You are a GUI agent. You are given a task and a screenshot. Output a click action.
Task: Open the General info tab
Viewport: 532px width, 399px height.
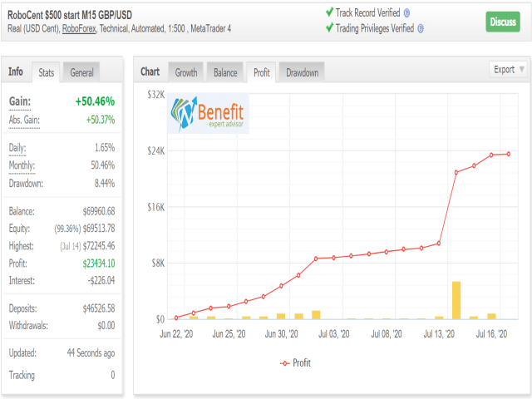tap(81, 72)
